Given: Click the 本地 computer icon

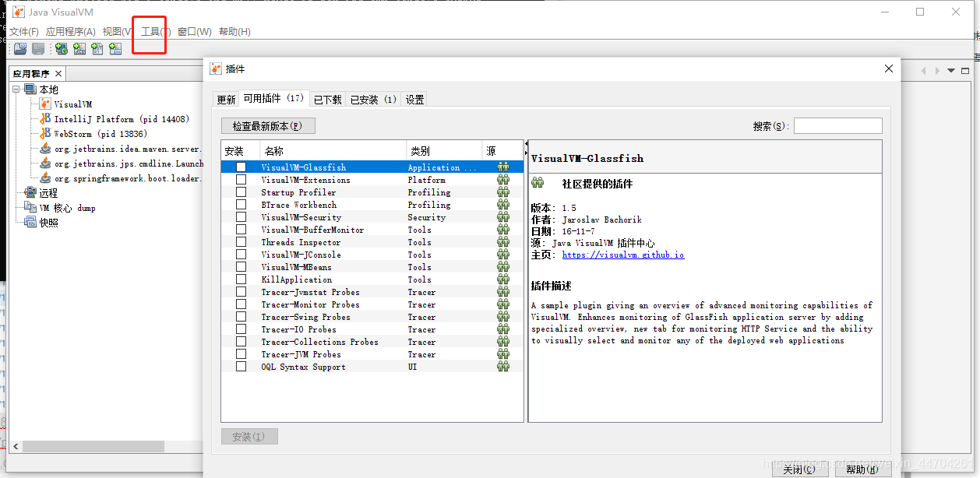Looking at the screenshot, I should [30, 90].
